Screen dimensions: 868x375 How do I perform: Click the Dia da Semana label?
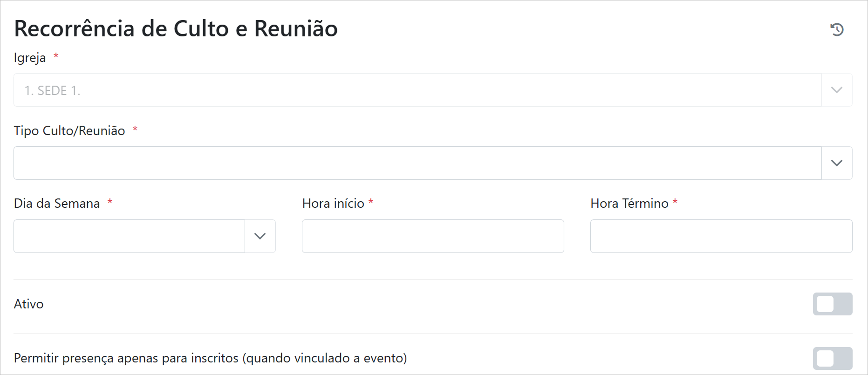tap(57, 204)
